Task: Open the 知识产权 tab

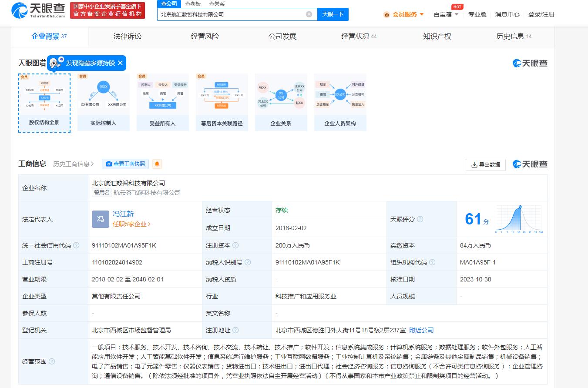Action: pos(437,37)
